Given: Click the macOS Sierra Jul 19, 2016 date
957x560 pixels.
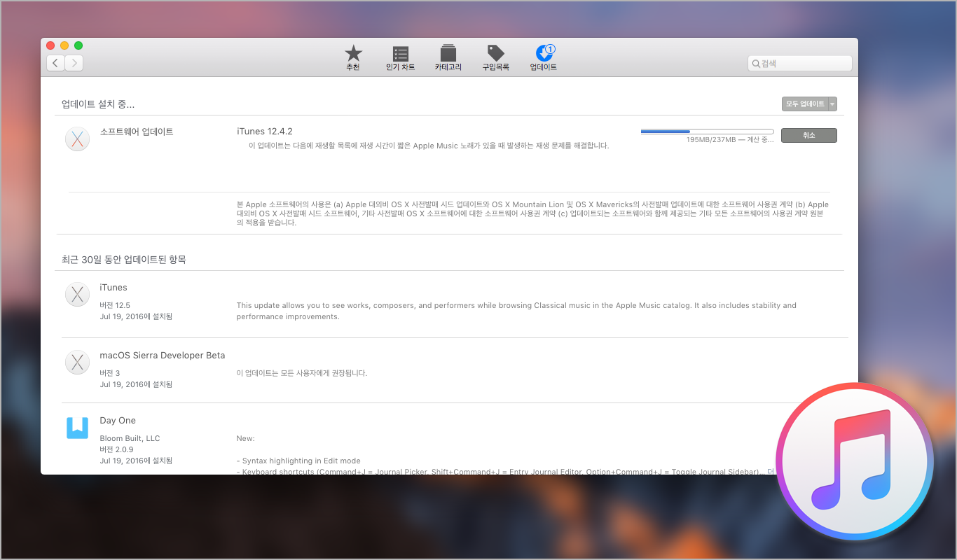Looking at the screenshot, I should (136, 384).
